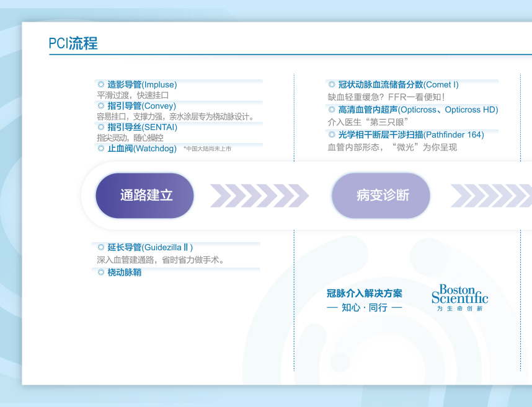
Task: Click chevron arrows after 病变诊断
Action: pyautogui.click(x=491, y=196)
